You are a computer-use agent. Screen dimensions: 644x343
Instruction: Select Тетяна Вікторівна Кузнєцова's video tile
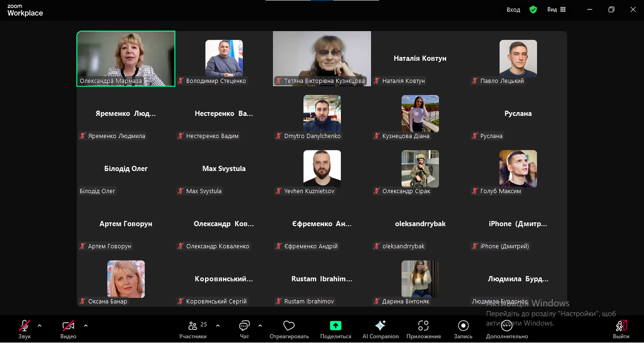point(322,58)
